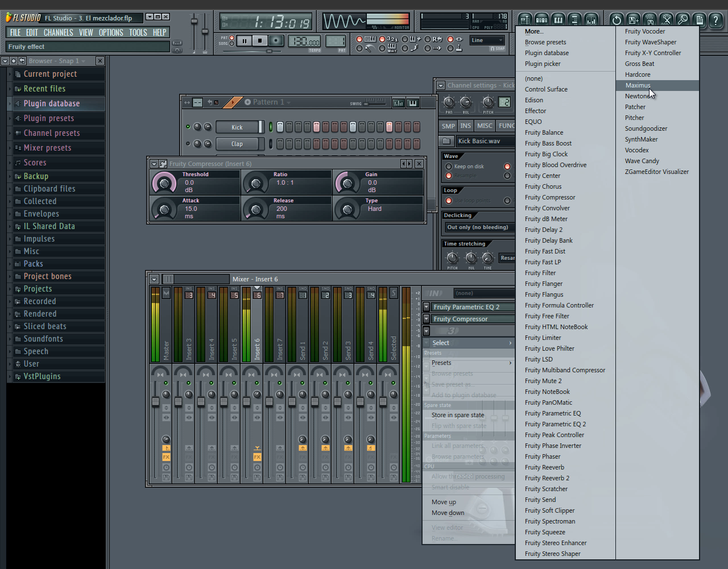Select SONG mode radio
Viewport: 728px width, 569px height.
click(232, 44)
